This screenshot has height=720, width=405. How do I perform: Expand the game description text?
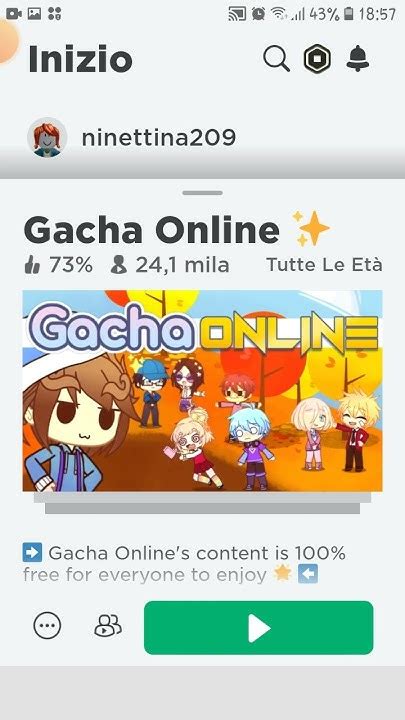184,563
